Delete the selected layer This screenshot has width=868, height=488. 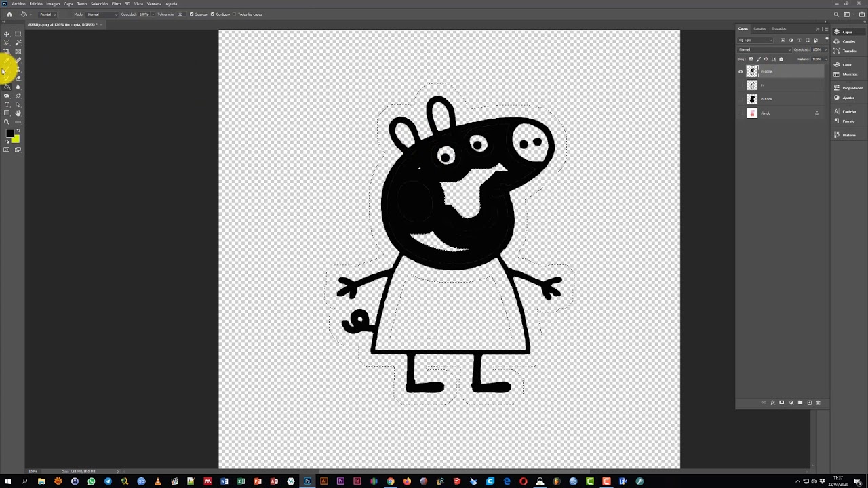tap(818, 403)
